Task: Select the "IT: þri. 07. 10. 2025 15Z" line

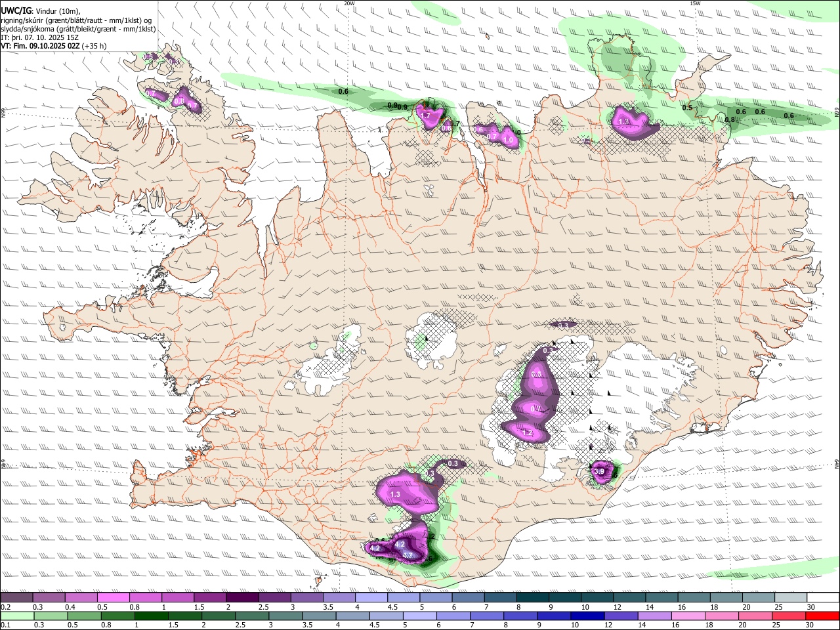Action: [x=40, y=37]
